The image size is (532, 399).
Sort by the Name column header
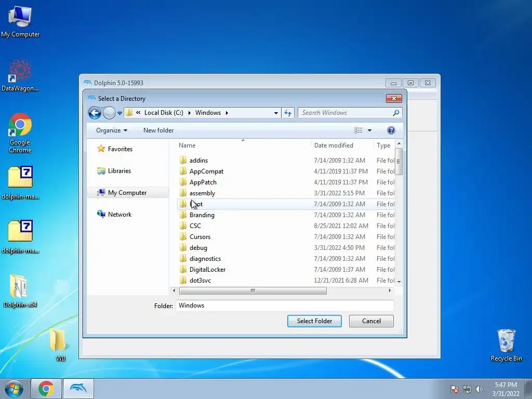click(243, 145)
